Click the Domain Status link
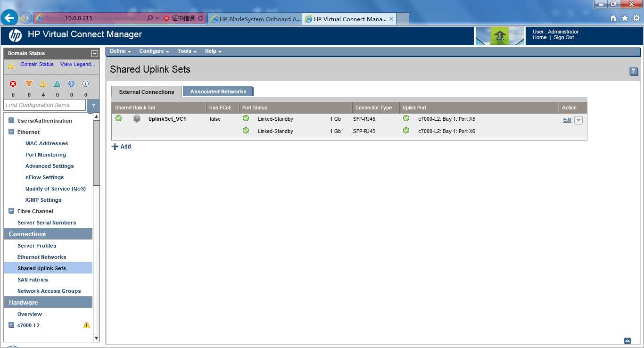Viewport: 644px width, 348px height. pos(37,65)
